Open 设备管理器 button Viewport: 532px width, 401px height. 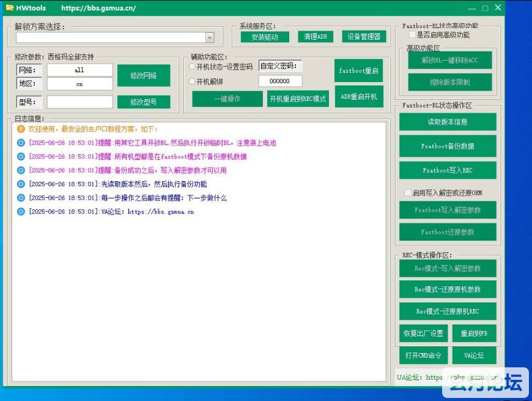point(364,37)
